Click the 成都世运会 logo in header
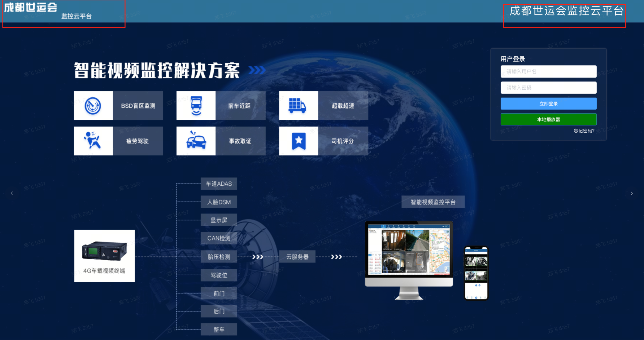Screen dimensions: 644x340 [x=31, y=8]
